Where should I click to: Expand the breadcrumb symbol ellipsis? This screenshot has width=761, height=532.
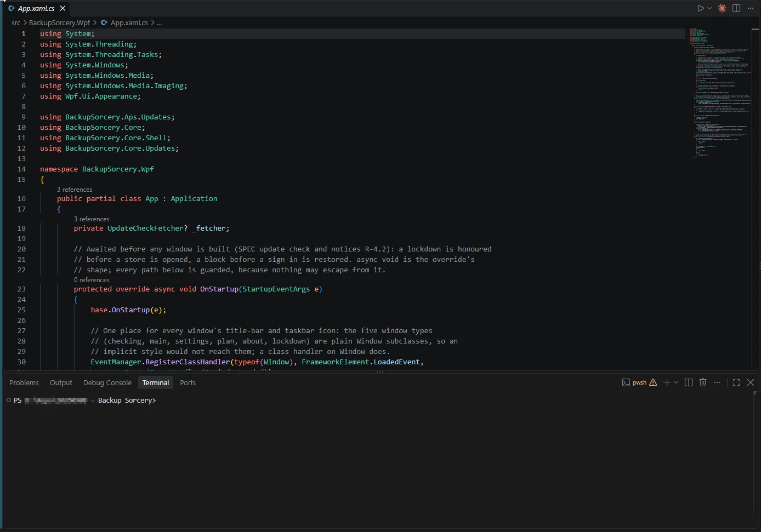point(159,22)
